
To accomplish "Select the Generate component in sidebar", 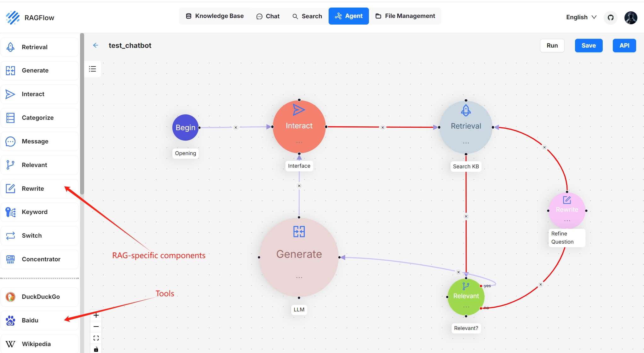I will coord(39,71).
